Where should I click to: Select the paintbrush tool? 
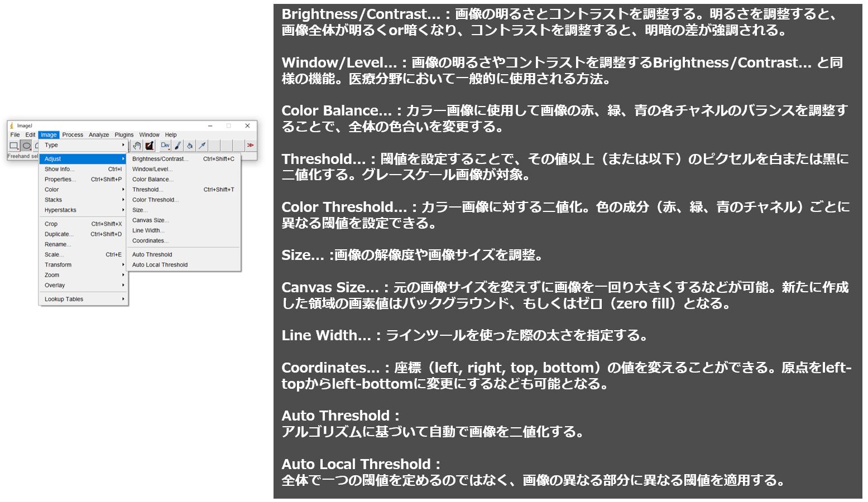tap(178, 146)
